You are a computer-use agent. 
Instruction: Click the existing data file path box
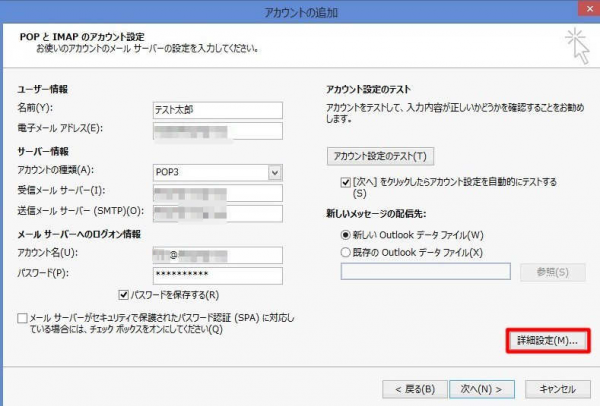point(426,272)
